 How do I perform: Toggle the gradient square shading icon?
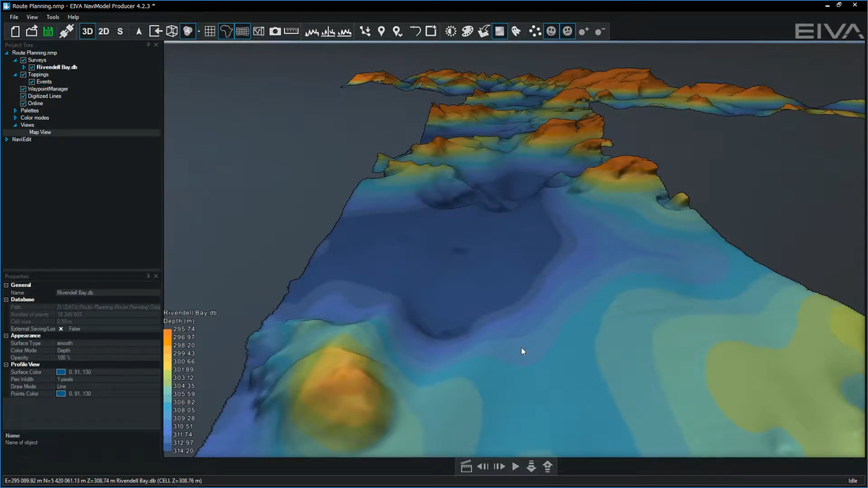499,32
